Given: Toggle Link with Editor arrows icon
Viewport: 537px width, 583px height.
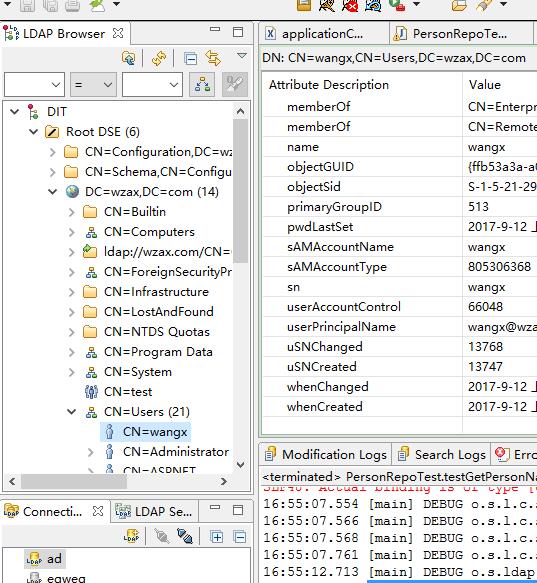Looking at the screenshot, I should pyautogui.click(x=213, y=59).
